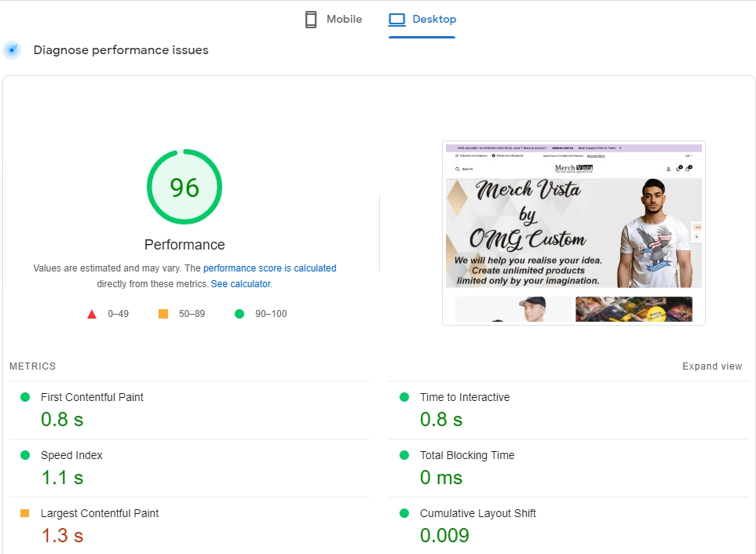
Task: Open the See calculator link
Action: pos(240,284)
